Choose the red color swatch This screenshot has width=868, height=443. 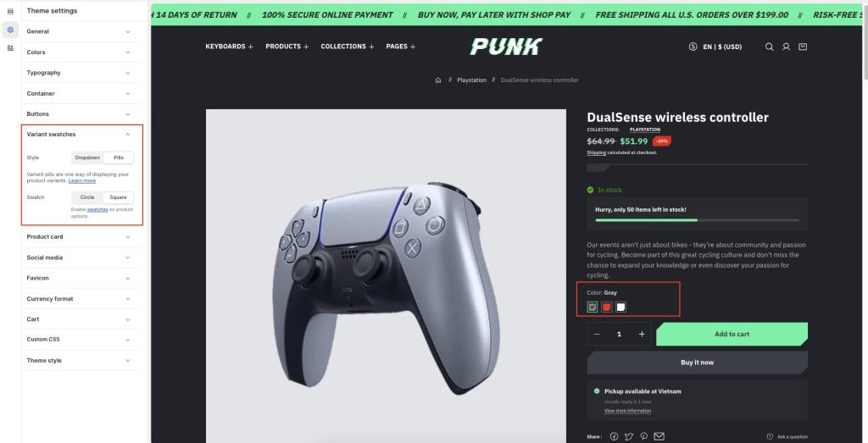[x=607, y=307]
